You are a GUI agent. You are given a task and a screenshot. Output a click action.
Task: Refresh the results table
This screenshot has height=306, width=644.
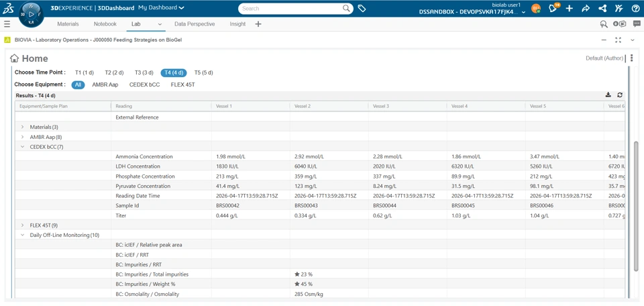pos(620,95)
